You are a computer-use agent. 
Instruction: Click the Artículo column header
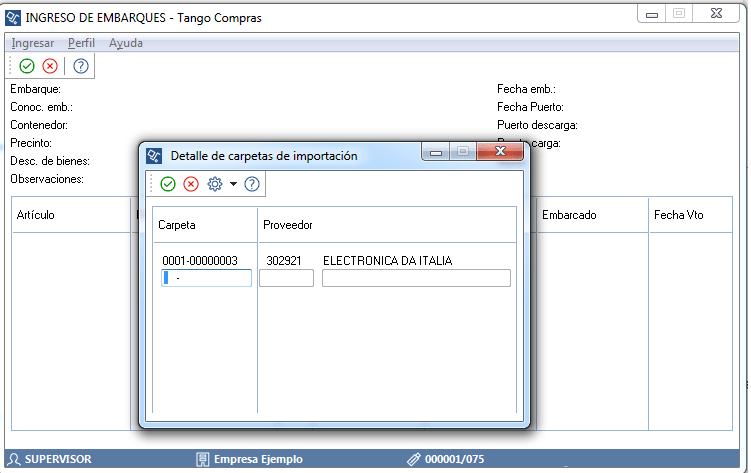[x=36, y=215]
